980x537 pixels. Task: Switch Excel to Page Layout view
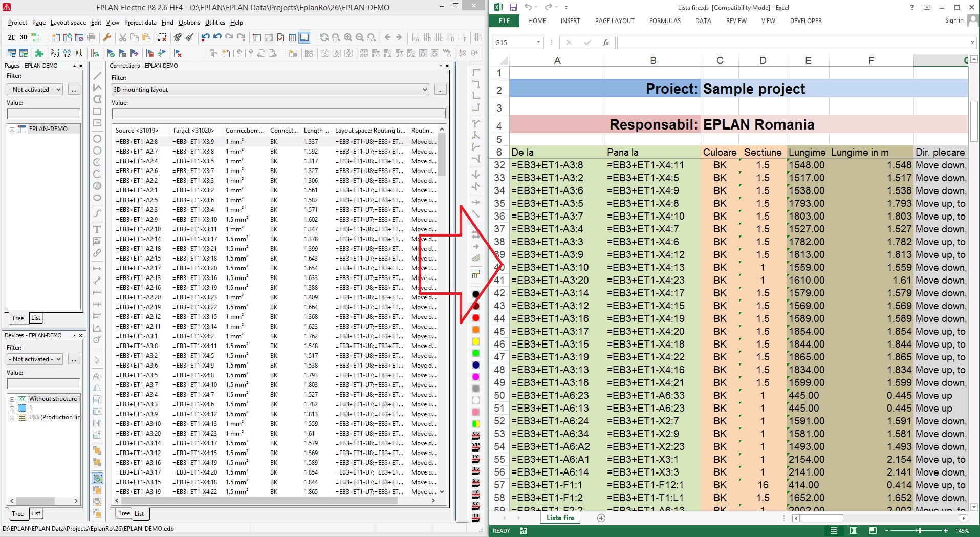[854, 531]
